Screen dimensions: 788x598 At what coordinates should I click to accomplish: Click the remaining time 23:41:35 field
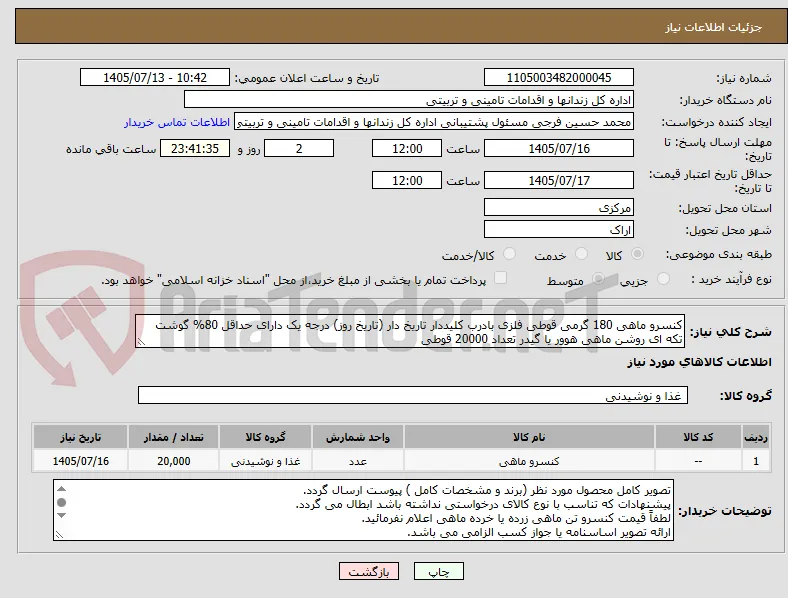(195, 148)
